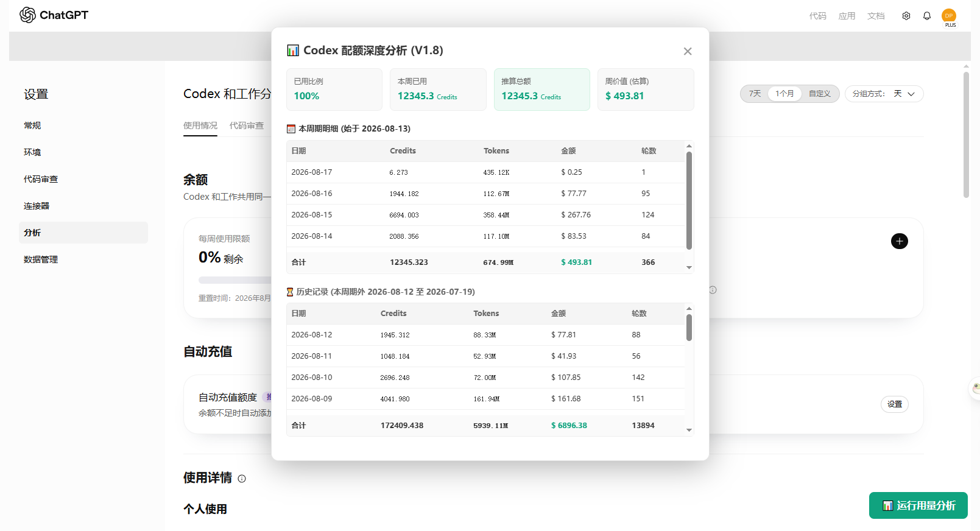Switch to the 使用情况 tab
Viewport: 980px width, 531px height.
click(200, 125)
